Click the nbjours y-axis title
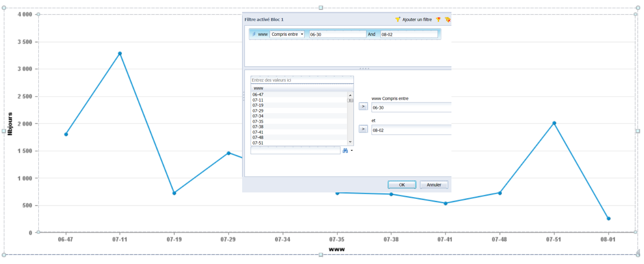This screenshot has height=264, width=644. click(x=10, y=123)
